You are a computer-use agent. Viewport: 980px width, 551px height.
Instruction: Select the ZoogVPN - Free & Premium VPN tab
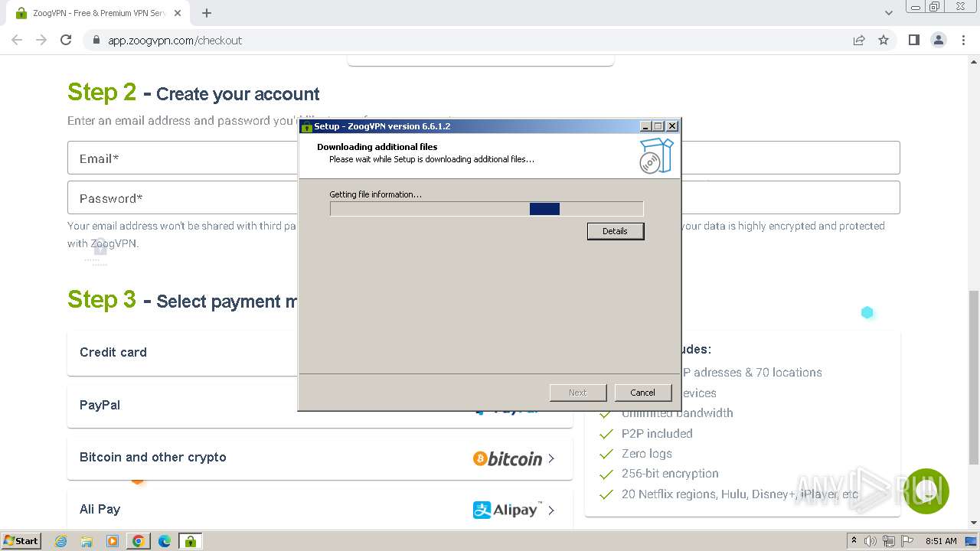click(98, 13)
